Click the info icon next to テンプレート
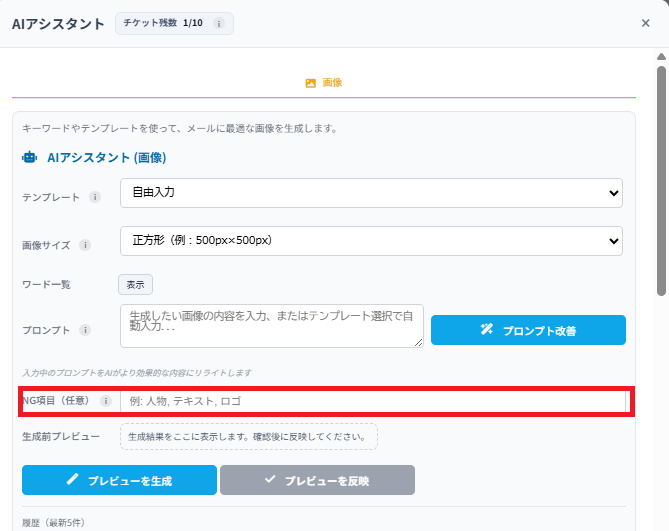This screenshot has height=531, width=669. (95, 197)
